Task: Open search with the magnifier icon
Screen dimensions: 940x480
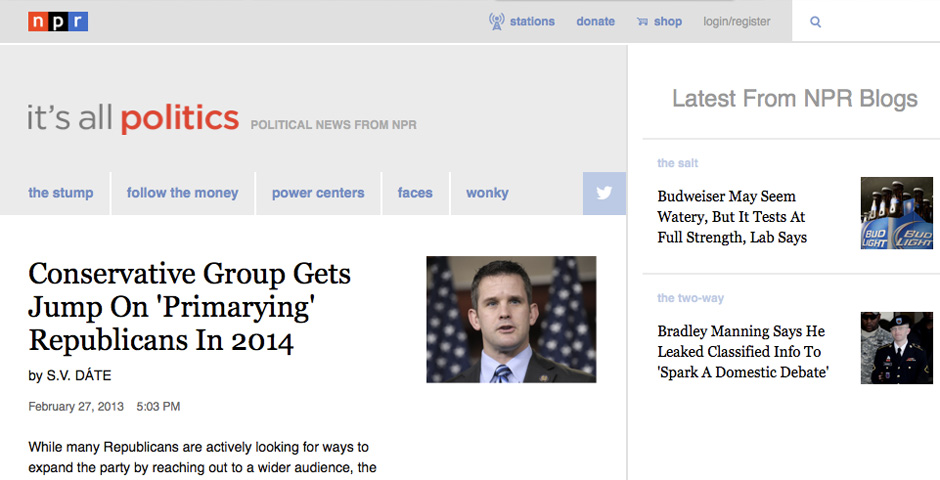Action: tap(815, 22)
